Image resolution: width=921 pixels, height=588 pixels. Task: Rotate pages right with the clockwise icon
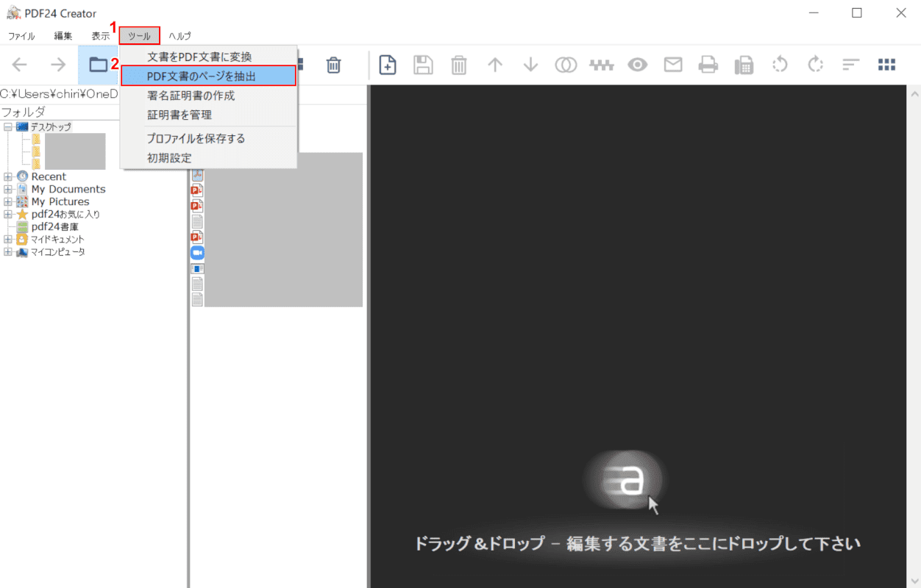(x=815, y=65)
